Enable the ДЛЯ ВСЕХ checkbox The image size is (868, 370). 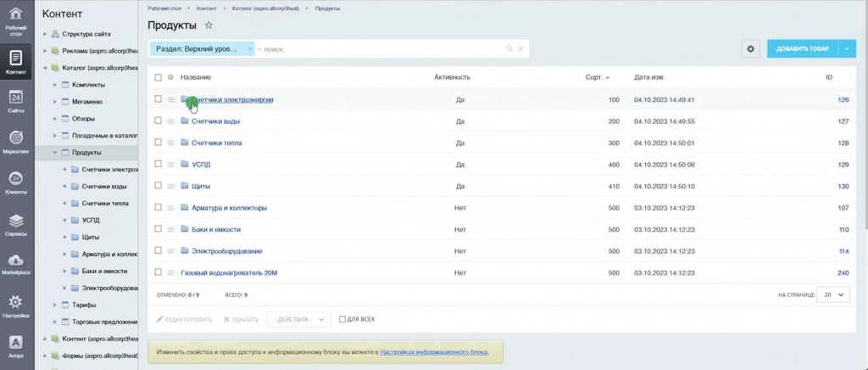[x=342, y=319]
